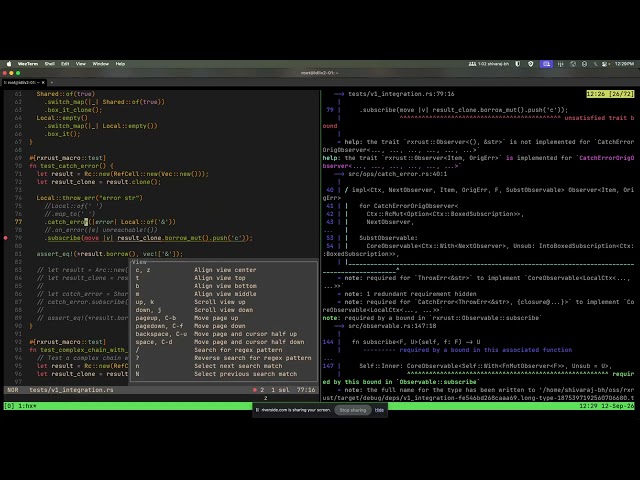Click 'Reverse search for regex pattern' entry

point(253,358)
